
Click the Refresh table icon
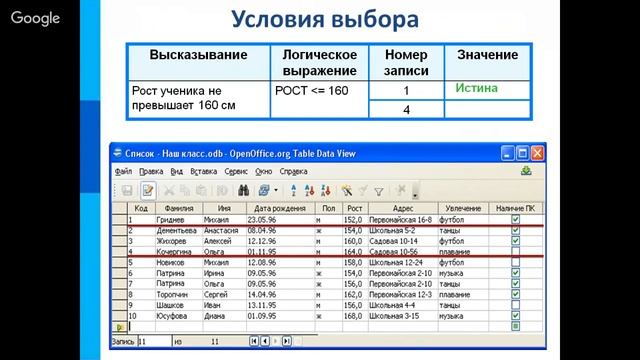click(x=264, y=191)
